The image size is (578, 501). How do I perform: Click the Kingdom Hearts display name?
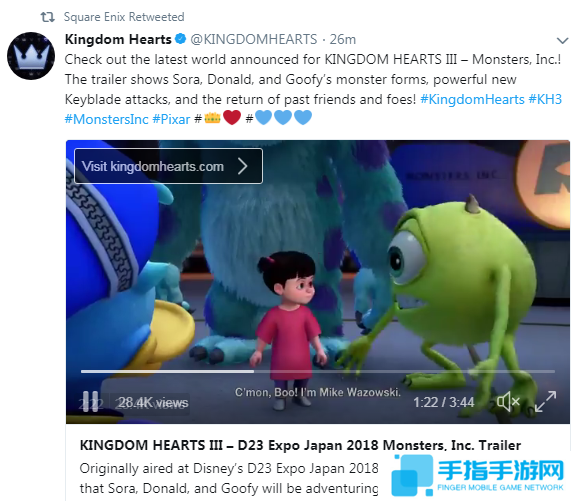tap(118, 39)
